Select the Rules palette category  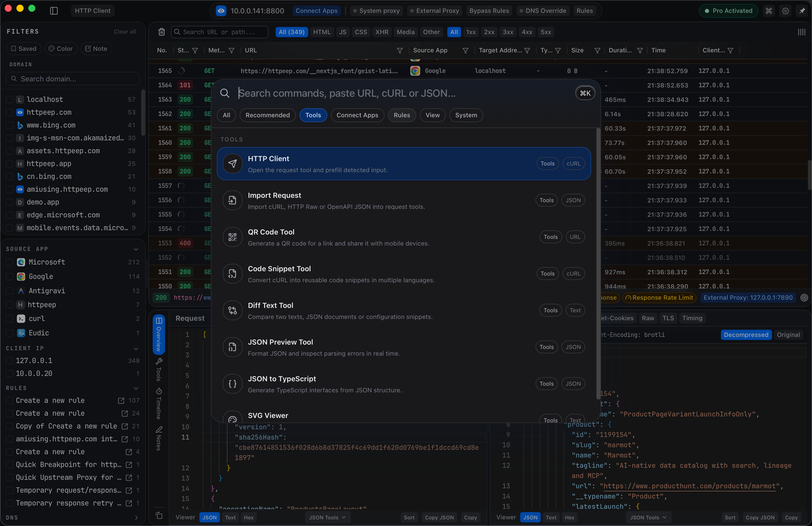402,115
